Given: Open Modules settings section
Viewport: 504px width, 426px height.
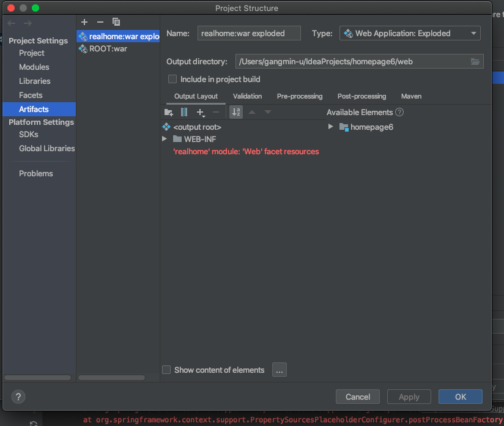Looking at the screenshot, I should (34, 67).
